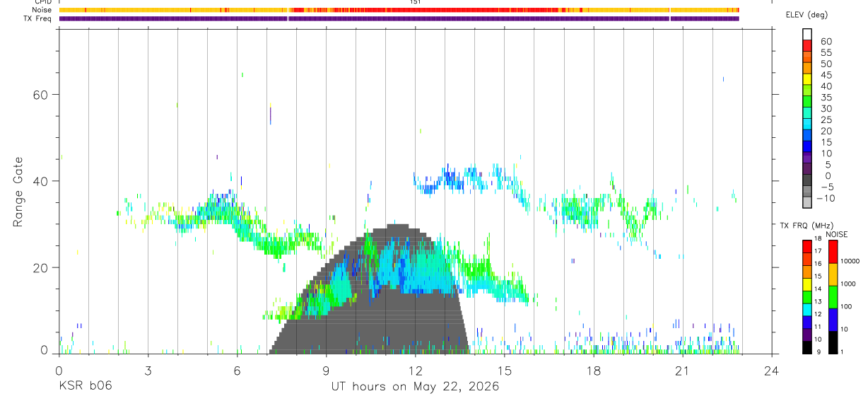The width and height of the screenshot is (868, 401).
Task: Click the 21 hour tick label
Action: 683,371
